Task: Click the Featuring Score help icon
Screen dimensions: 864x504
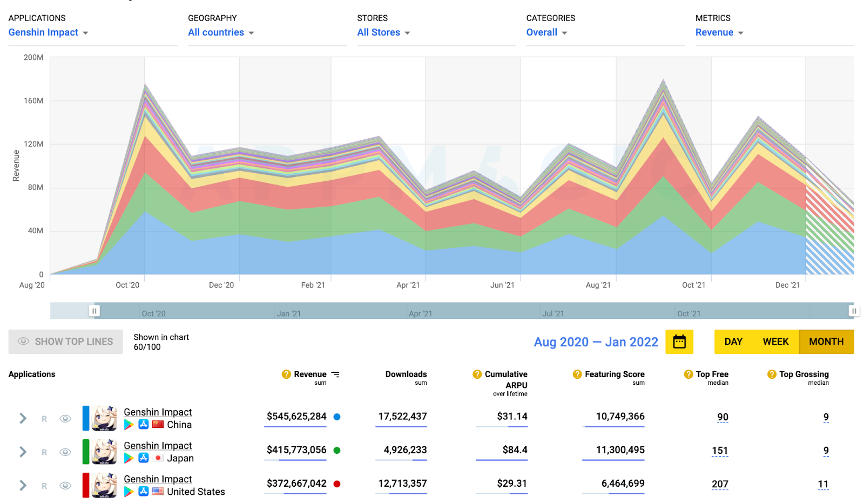Action: point(577,374)
